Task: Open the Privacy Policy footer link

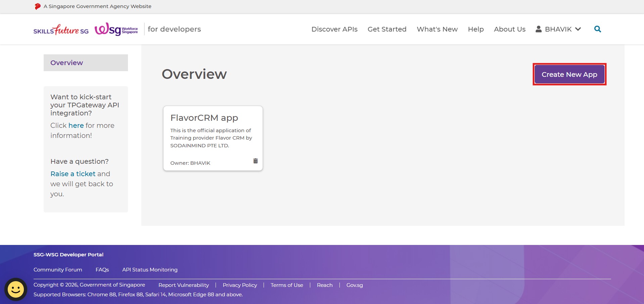Action: (240, 285)
